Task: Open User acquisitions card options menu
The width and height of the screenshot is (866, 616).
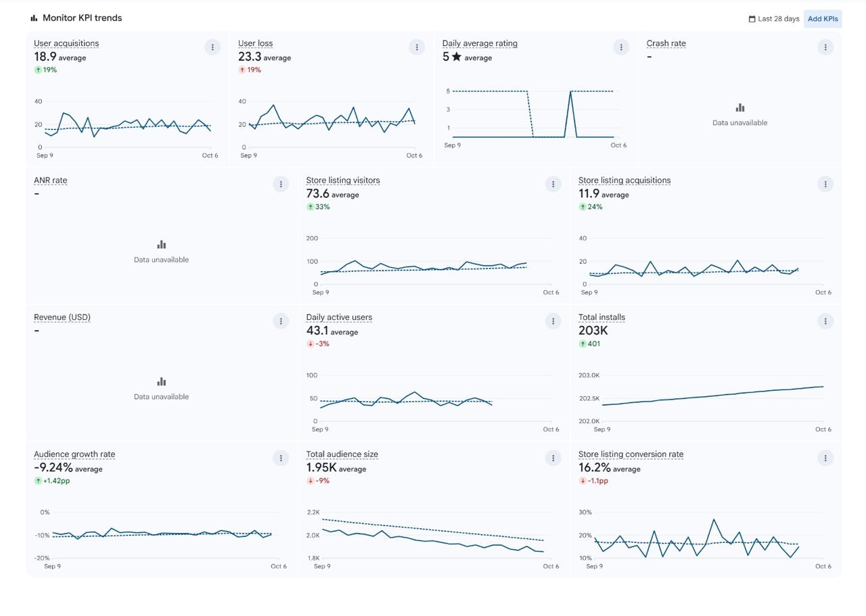Action: (x=212, y=47)
